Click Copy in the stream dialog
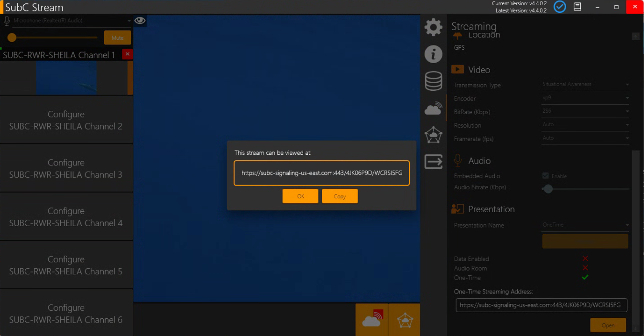This screenshot has width=644, height=336. pyautogui.click(x=339, y=196)
